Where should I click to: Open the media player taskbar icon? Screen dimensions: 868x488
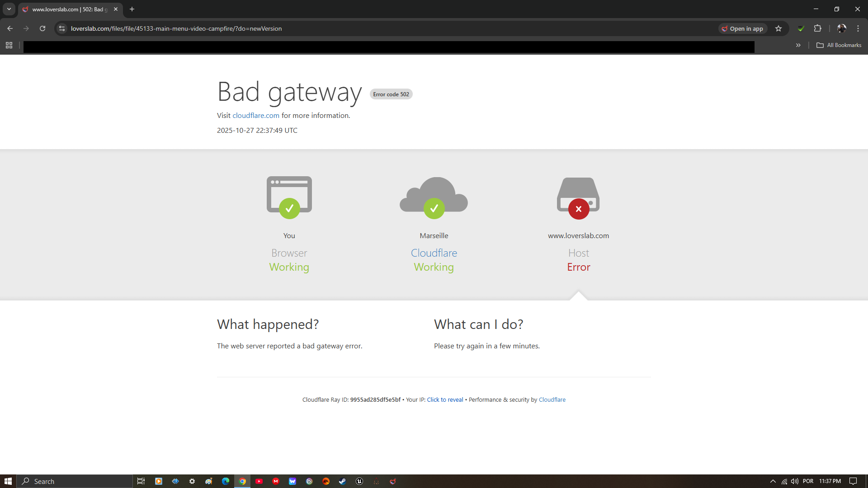click(x=159, y=481)
